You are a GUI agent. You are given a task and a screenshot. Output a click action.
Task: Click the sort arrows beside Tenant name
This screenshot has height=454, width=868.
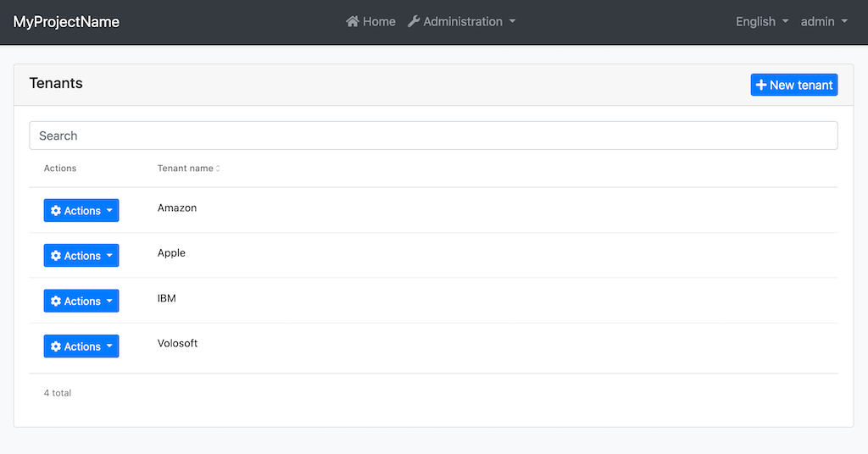[x=218, y=169]
